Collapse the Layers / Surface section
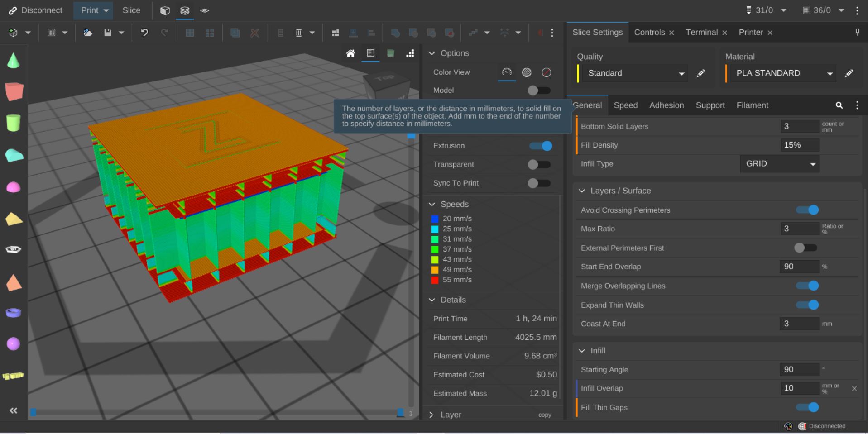This screenshot has width=868, height=434. click(x=581, y=191)
